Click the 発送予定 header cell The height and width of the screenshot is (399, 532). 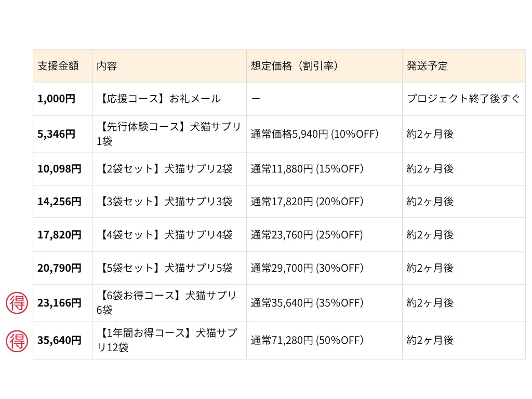427,66
